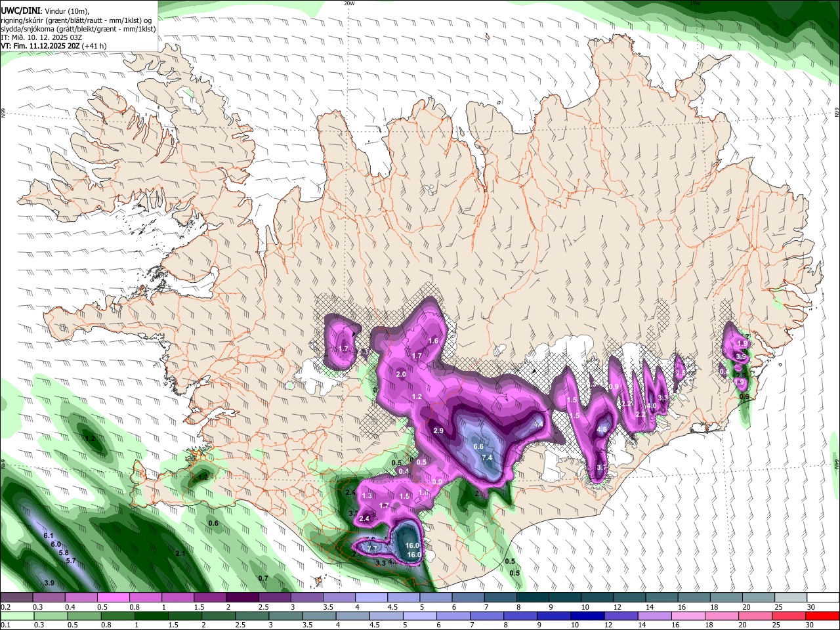Click the white top legend swatch after 30
This screenshot has height=630, width=840.
click(x=823, y=597)
